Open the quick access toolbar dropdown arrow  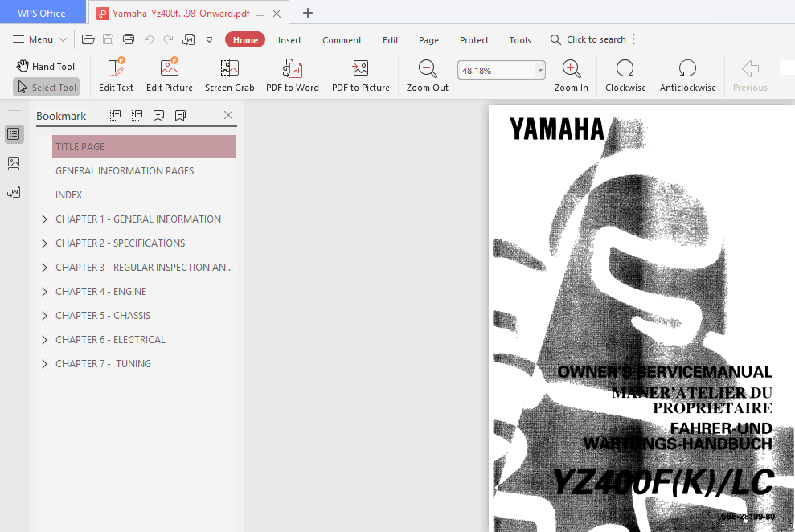tap(209, 39)
